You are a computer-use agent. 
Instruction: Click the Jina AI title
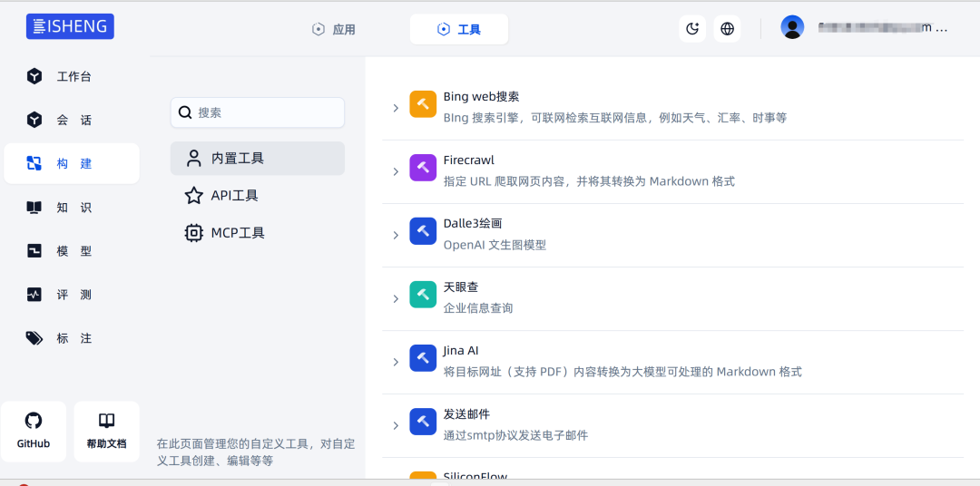pyautogui.click(x=461, y=350)
